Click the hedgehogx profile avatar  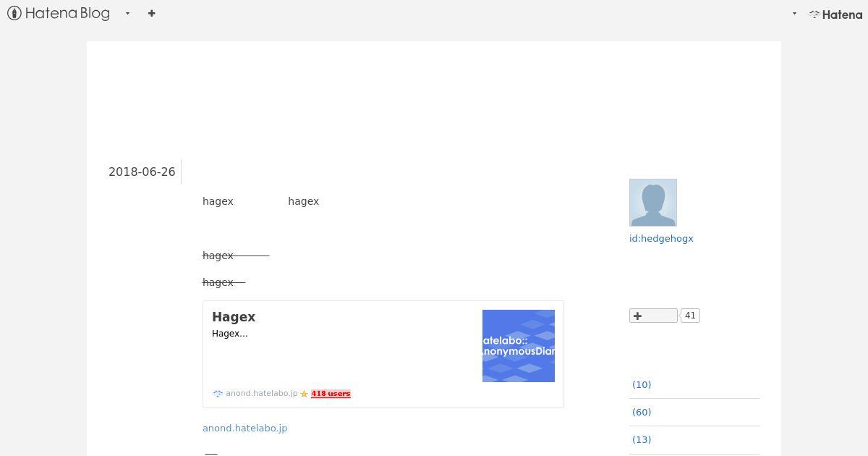click(653, 203)
